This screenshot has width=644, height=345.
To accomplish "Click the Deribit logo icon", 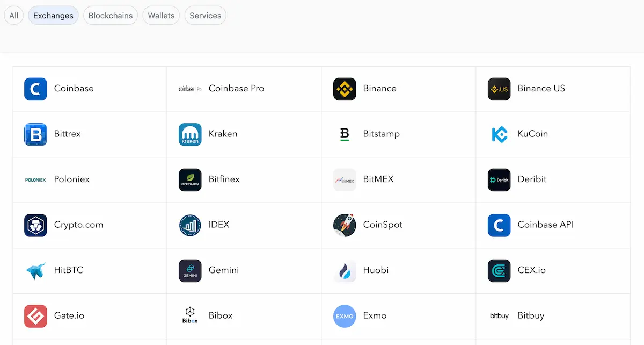I will (x=499, y=180).
